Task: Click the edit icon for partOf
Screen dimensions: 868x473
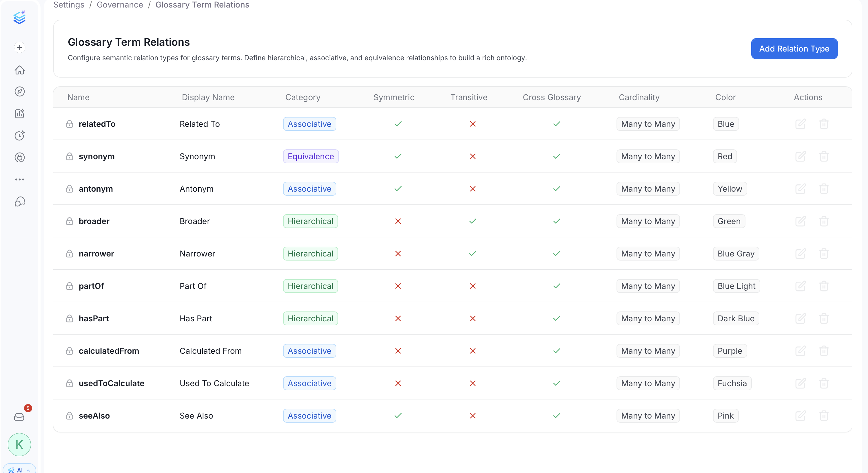Action: 800,286
